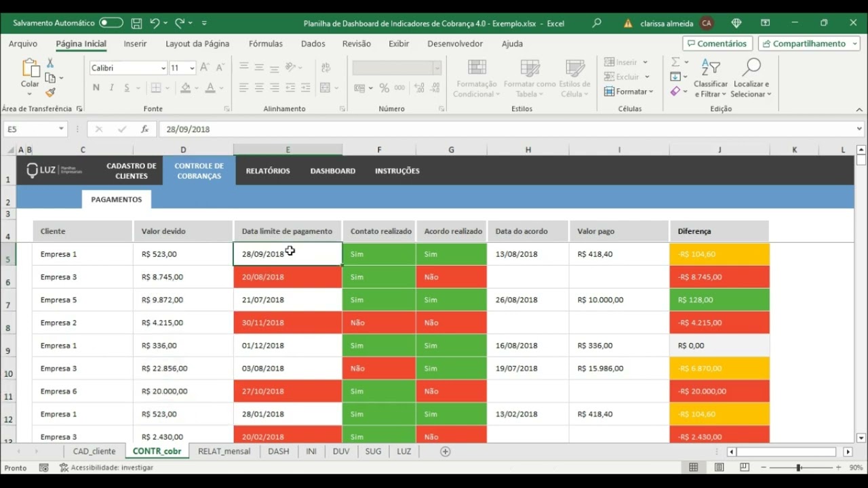Click the Redo arrow icon
This screenshot has width=868, height=488.
coord(180,23)
